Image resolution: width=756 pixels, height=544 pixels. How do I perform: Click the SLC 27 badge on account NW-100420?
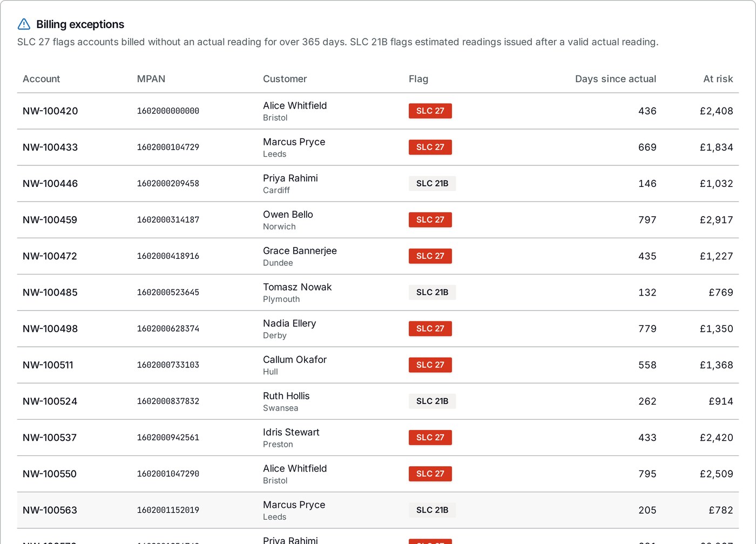(430, 111)
